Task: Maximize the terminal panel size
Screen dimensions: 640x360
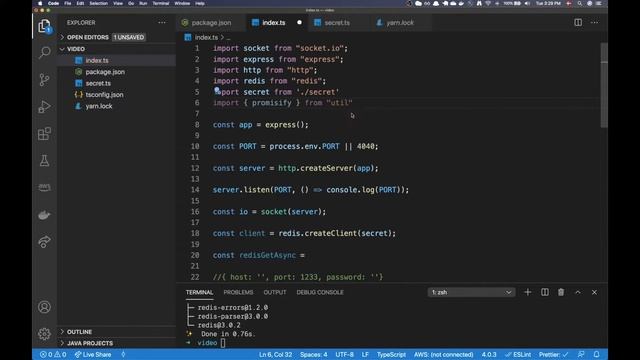Action: click(x=578, y=292)
